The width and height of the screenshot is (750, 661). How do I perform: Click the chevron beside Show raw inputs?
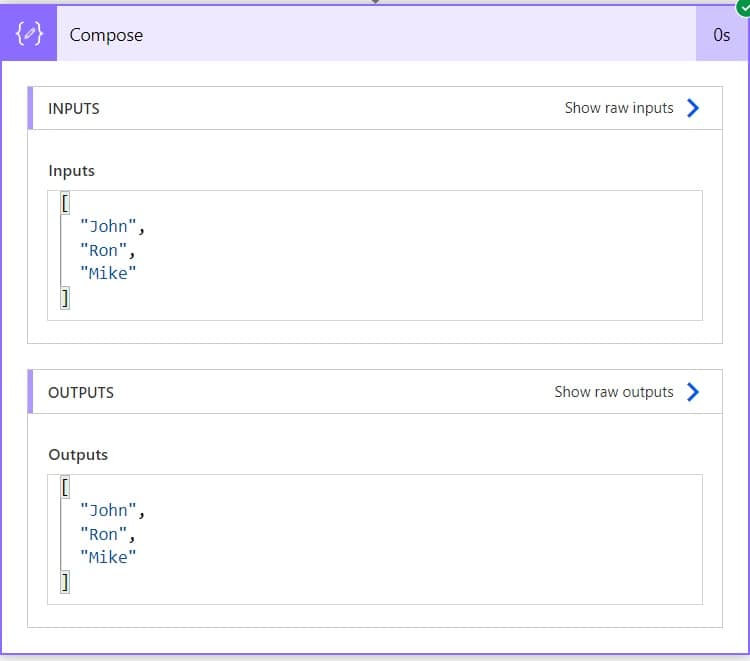coord(693,108)
